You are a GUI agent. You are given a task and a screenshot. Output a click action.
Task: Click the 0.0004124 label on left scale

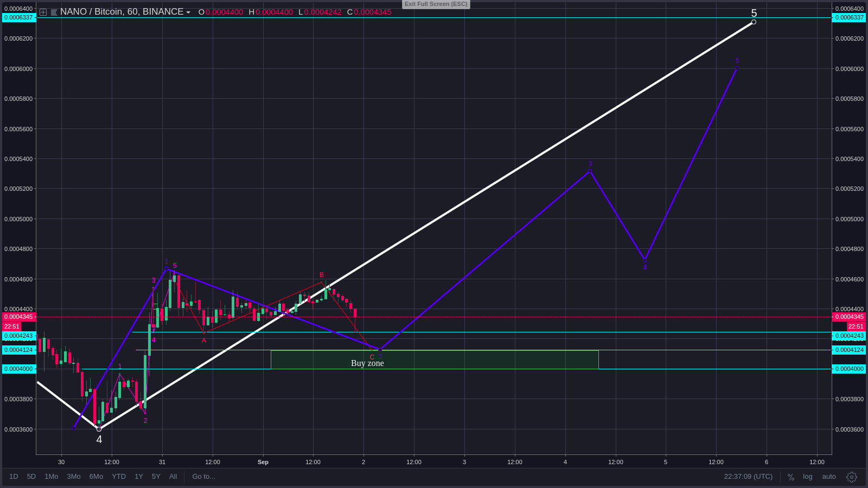pyautogui.click(x=19, y=350)
